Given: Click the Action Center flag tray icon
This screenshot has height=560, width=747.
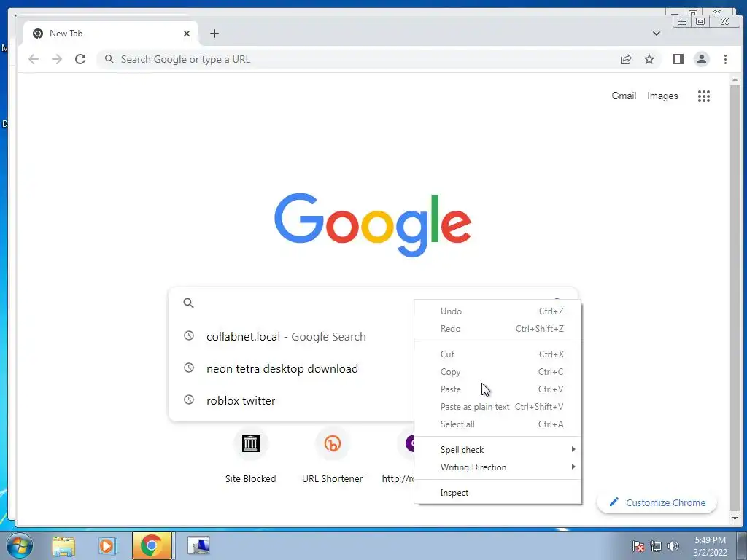Looking at the screenshot, I should coord(638,546).
